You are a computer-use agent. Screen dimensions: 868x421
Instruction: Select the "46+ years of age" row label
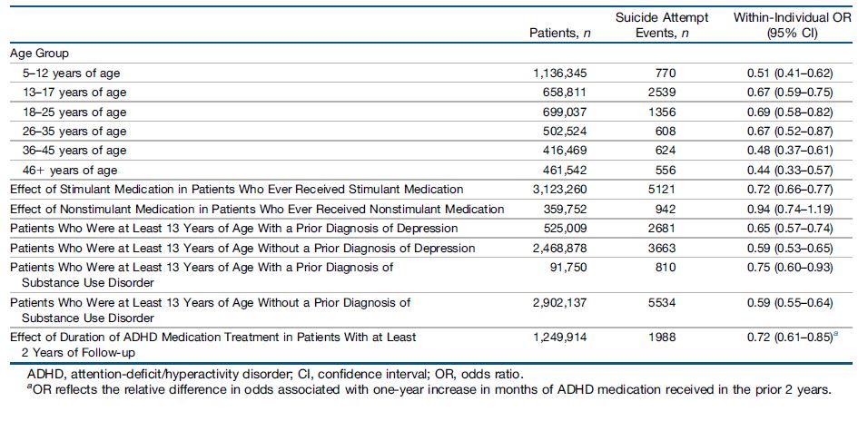pyautogui.click(x=70, y=170)
